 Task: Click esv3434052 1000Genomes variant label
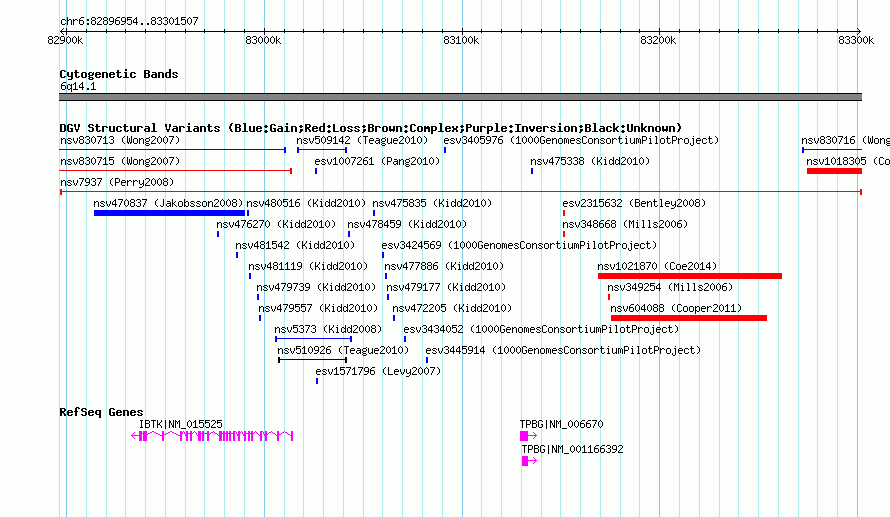[541, 329]
